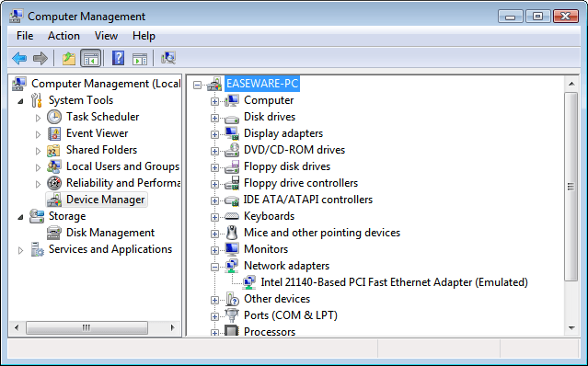588x366 pixels.
Task: Select the Network adapters label
Action: point(286,266)
